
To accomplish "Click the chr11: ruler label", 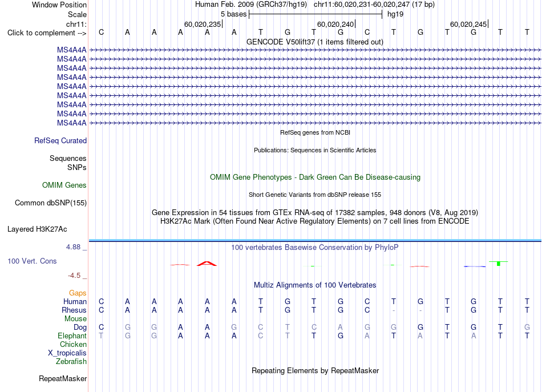I will [x=76, y=24].
